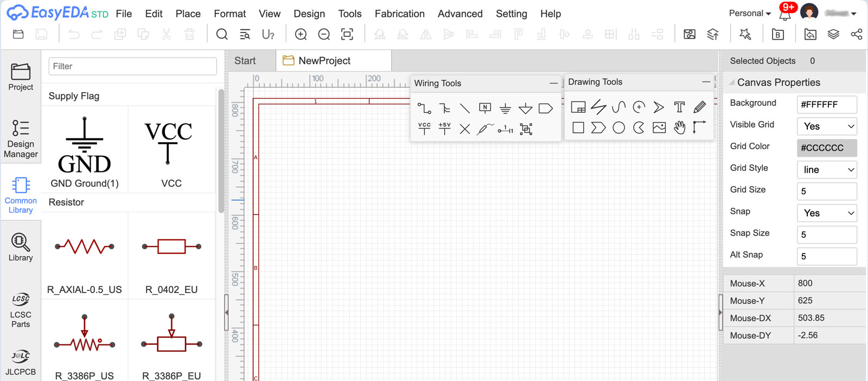The height and width of the screenshot is (381, 868).
Task: Select the No Connect flag tool
Action: 465,129
